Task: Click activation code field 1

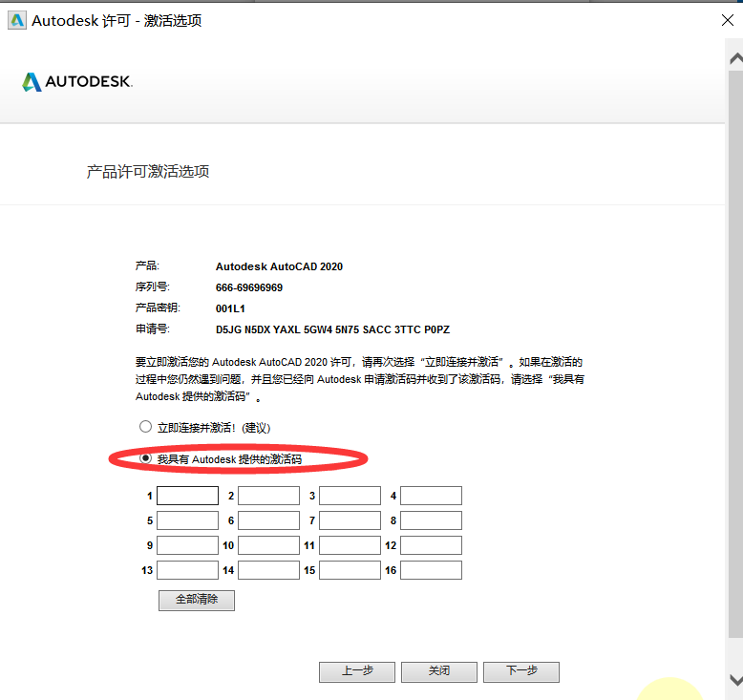Action: click(187, 496)
